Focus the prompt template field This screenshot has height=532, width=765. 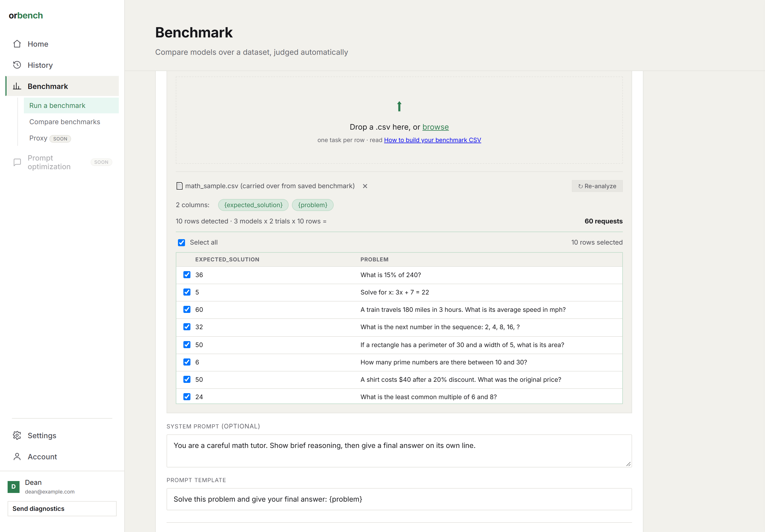pos(399,499)
